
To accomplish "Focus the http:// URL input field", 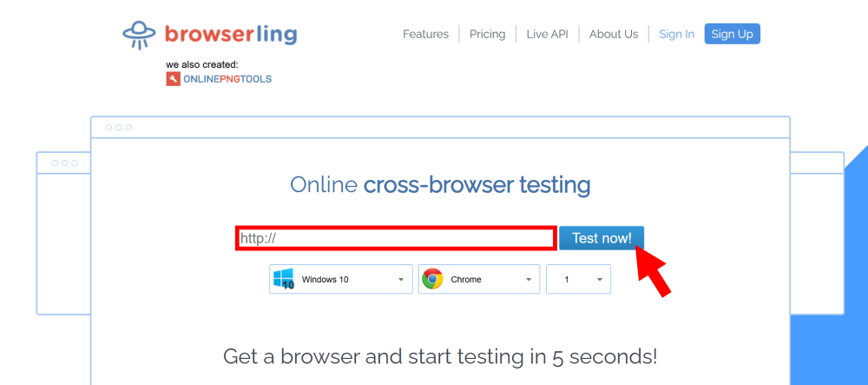I will point(395,238).
